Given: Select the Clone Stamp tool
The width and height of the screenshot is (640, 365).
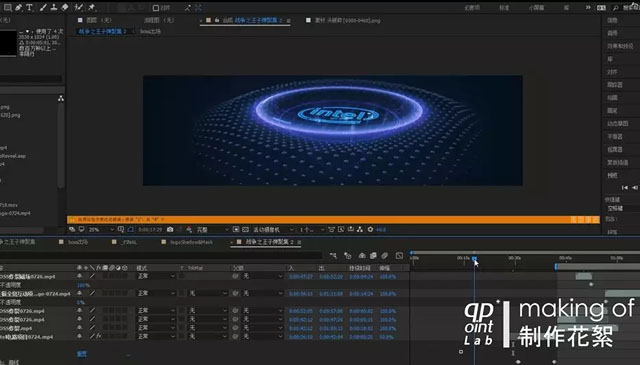Looking at the screenshot, I should pos(53,7).
